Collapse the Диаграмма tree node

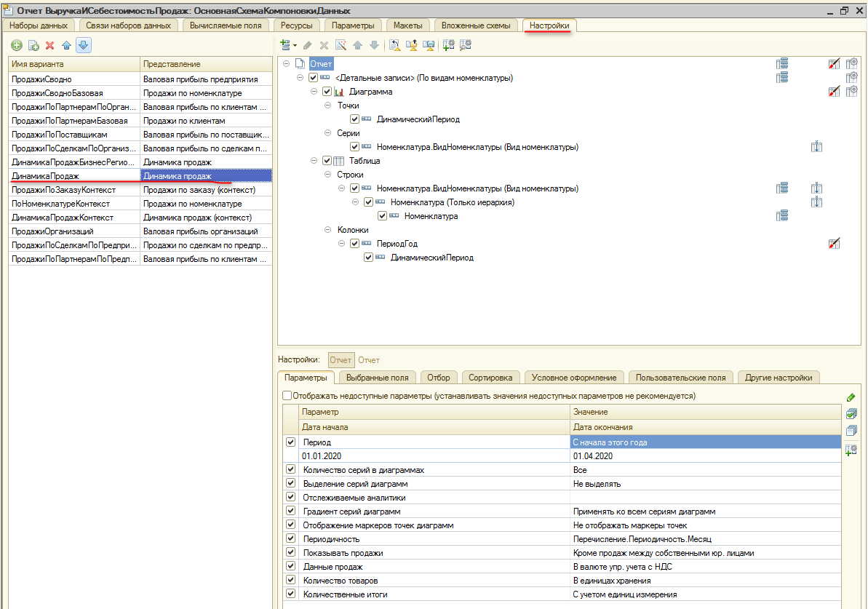click(x=314, y=92)
